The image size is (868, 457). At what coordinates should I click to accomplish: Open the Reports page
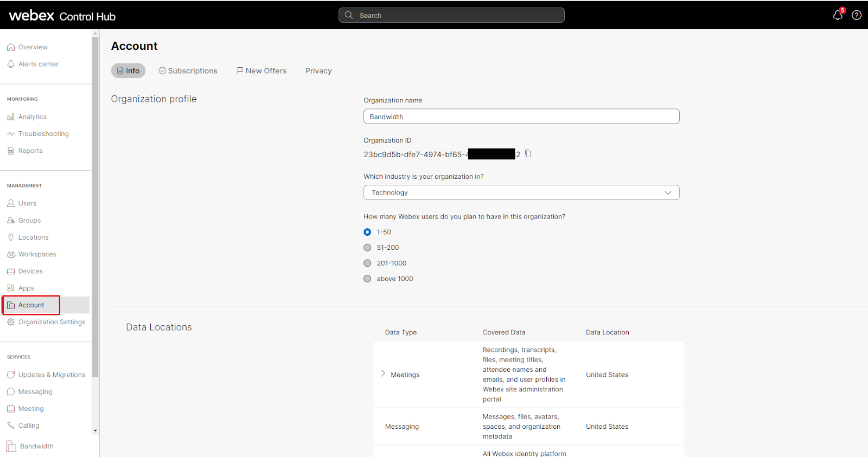[30, 151]
